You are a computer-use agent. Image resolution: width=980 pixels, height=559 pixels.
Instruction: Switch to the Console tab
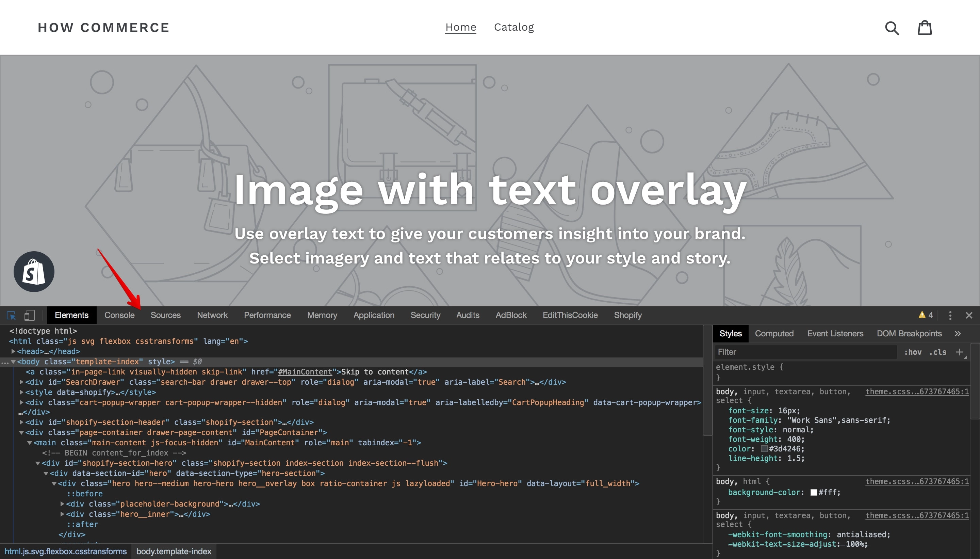click(119, 315)
